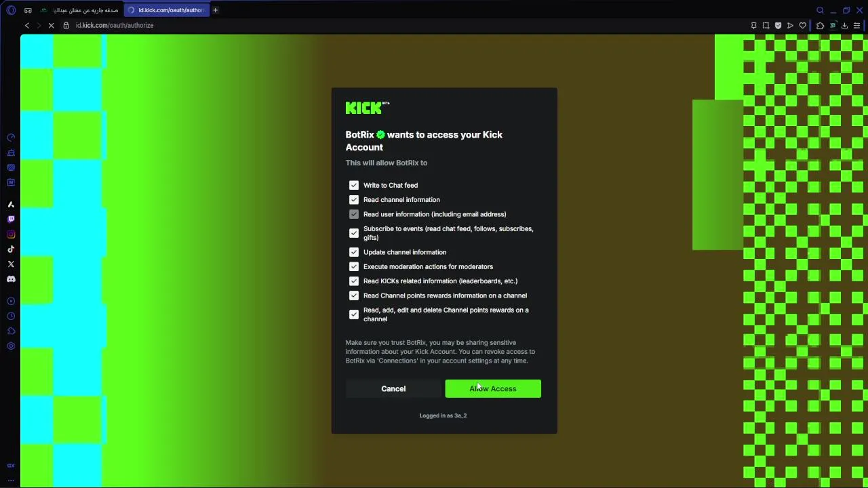
Task: Go back with the browser back arrow
Action: (26, 25)
